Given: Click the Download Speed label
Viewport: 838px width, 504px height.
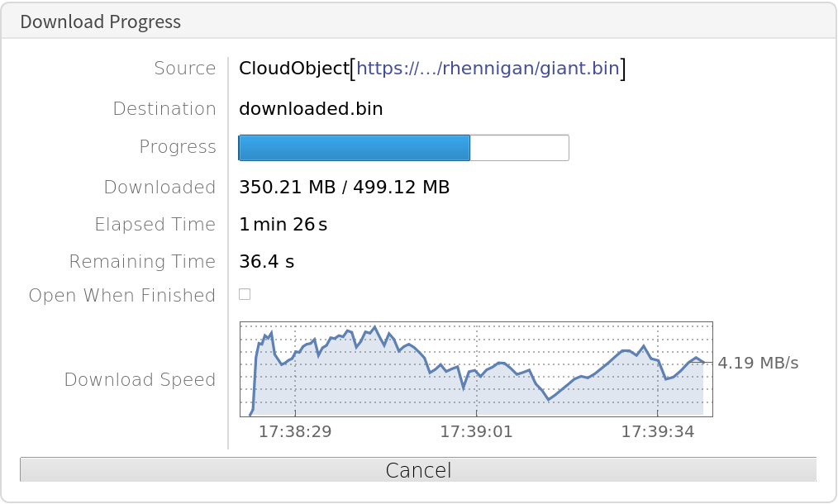Looking at the screenshot, I should 140,380.
